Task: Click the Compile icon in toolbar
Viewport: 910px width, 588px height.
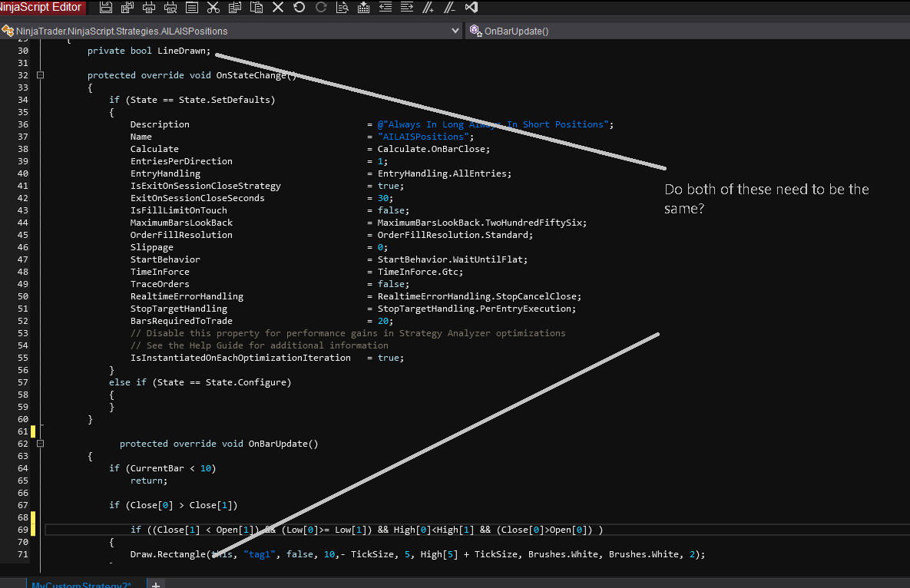Action: (364, 8)
